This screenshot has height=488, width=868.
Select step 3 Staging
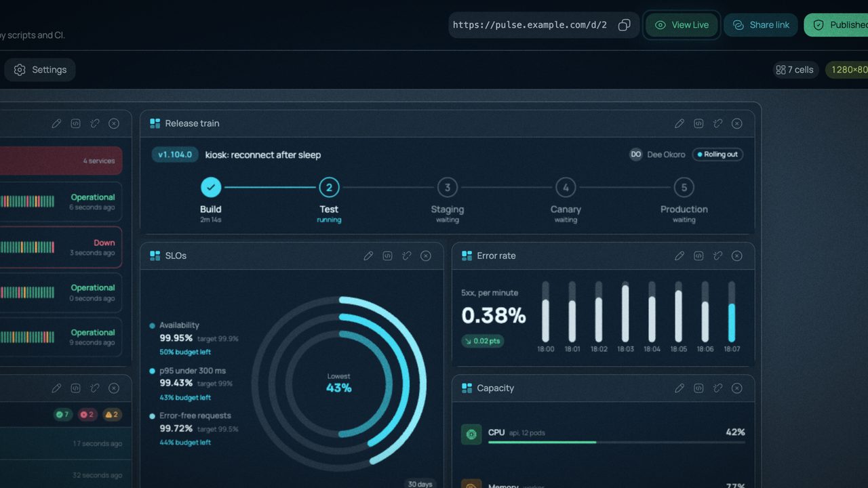(448, 187)
